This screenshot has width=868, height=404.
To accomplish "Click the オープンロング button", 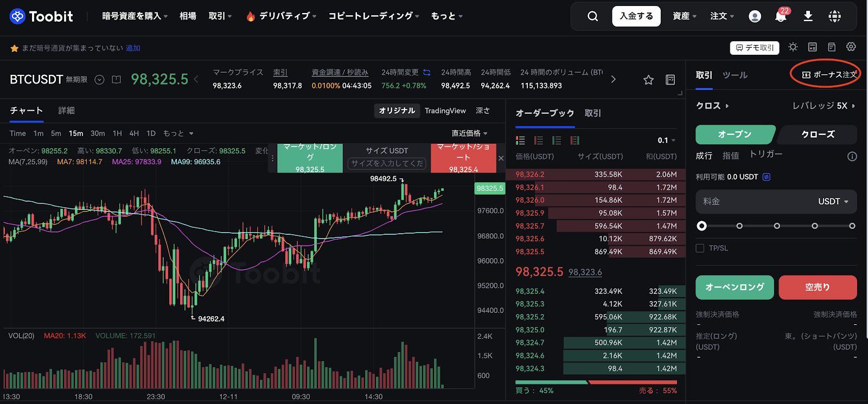I will pos(735,287).
